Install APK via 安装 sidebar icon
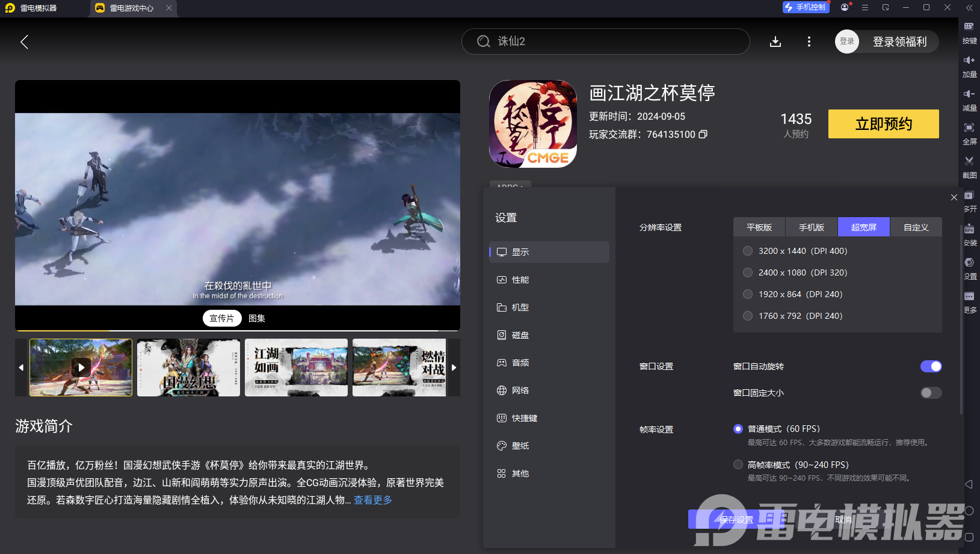Viewport: 980px width, 554px height. pos(969,235)
